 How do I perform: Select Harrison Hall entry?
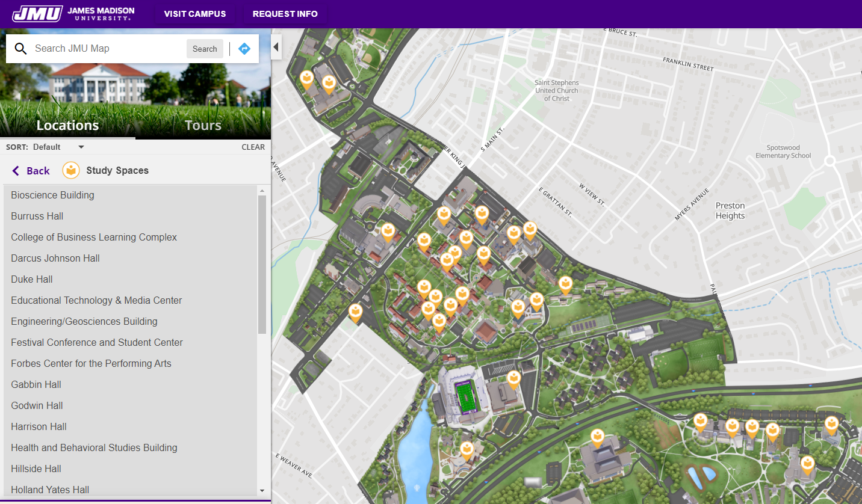point(131,426)
